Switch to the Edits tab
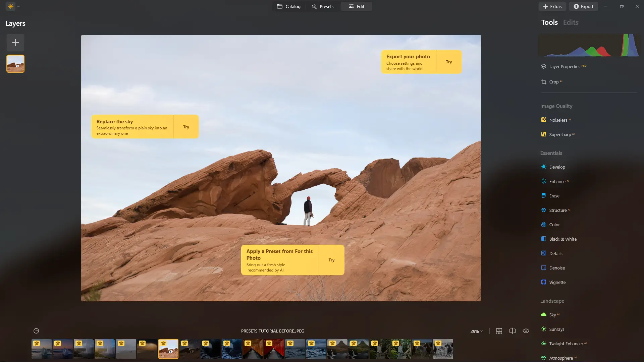The image size is (644, 362). (571, 22)
